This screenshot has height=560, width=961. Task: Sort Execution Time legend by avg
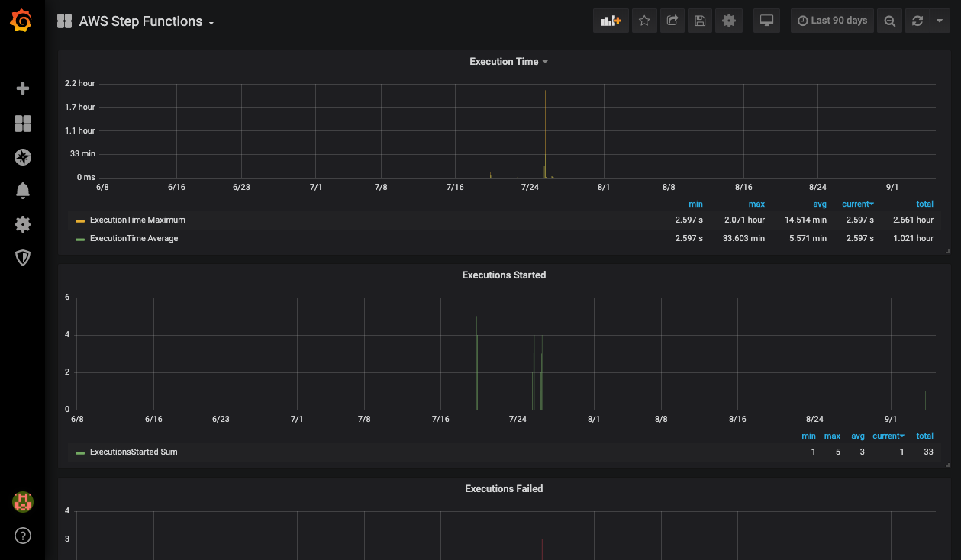point(820,204)
